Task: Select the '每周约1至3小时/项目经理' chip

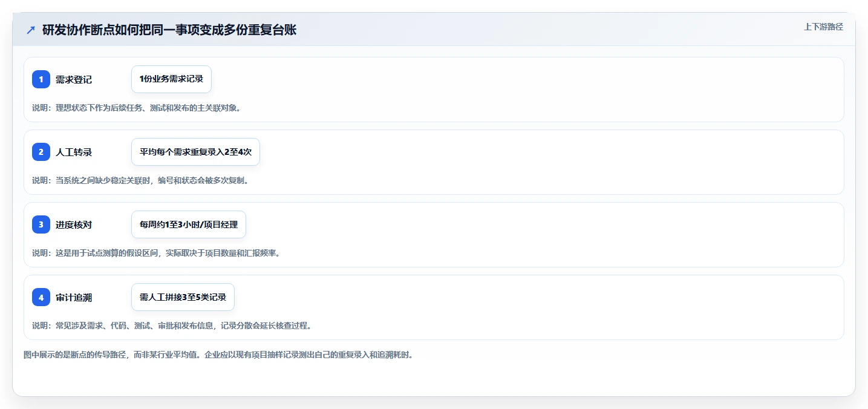Action: 189,224
